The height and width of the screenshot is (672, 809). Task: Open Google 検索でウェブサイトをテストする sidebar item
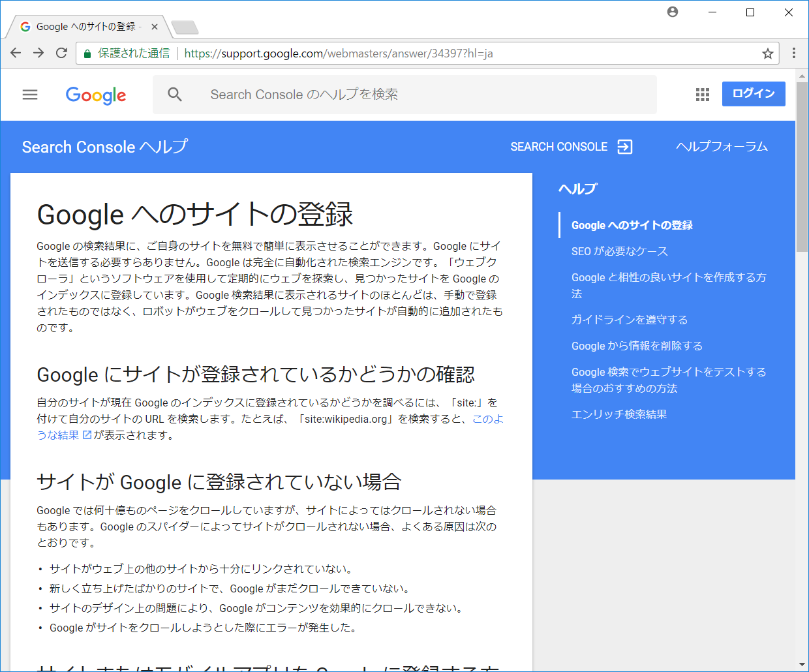tap(669, 380)
